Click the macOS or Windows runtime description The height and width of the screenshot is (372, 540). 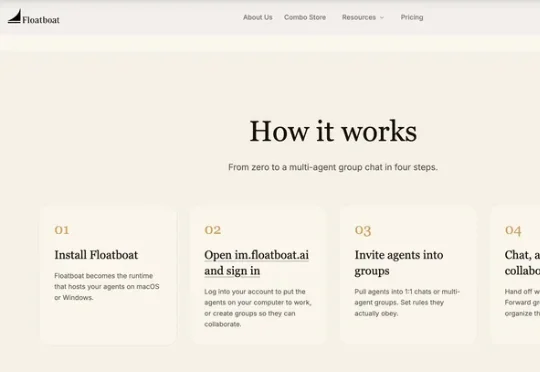[107, 287]
